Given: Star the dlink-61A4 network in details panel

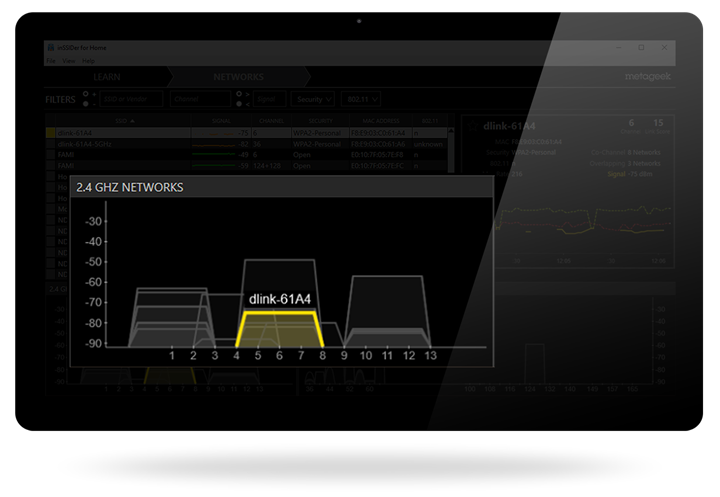Looking at the screenshot, I should [x=472, y=127].
